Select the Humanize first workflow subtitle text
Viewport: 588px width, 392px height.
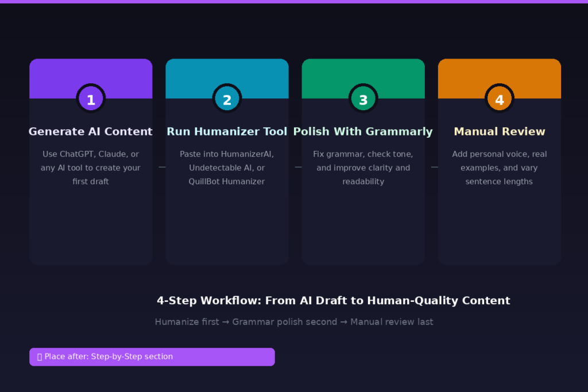tap(294, 321)
